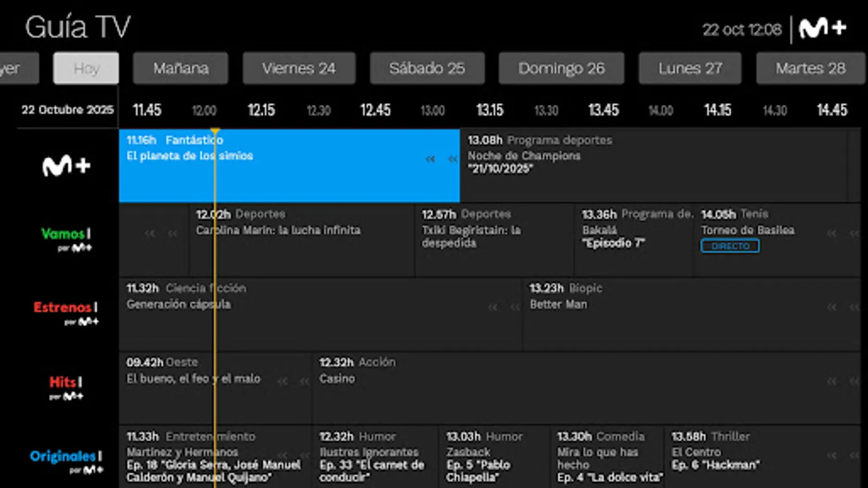
Task: Click the Guía TV title
Action: [78, 27]
